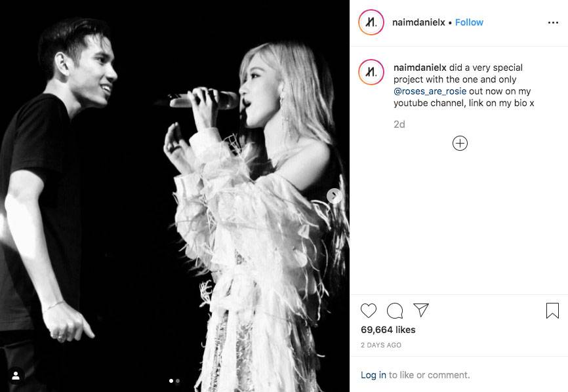Select second carousel dot indicator
568x392 pixels.
pos(178,381)
